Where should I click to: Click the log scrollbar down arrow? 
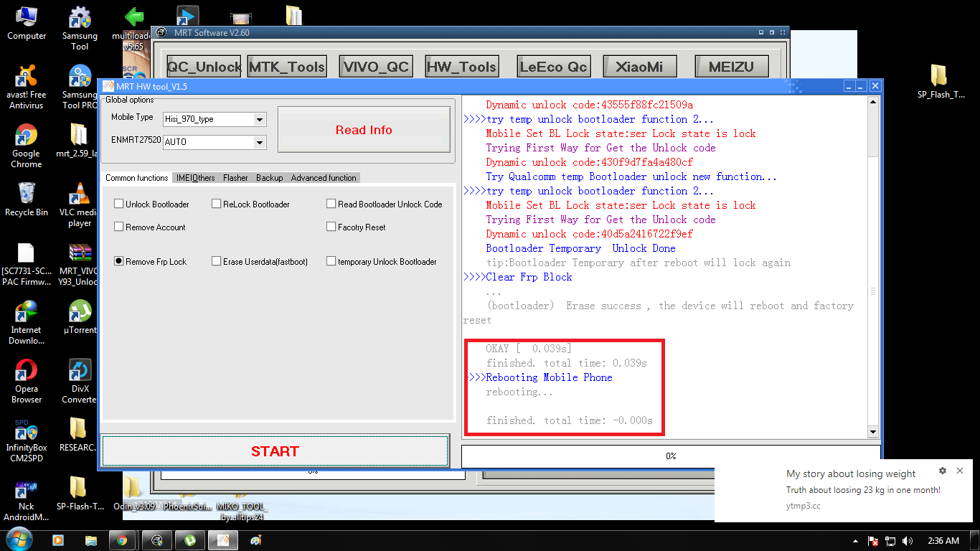click(x=873, y=432)
